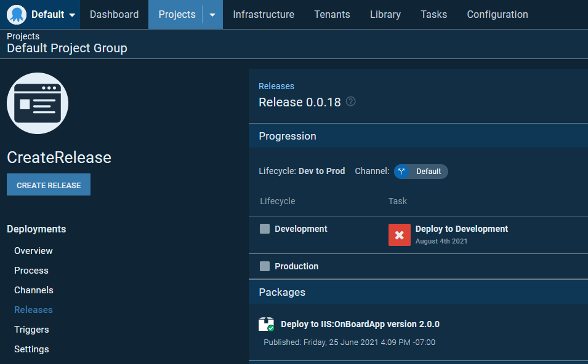This screenshot has width=588, height=364.
Task: Open the Deploy to Development task link
Action: click(x=462, y=229)
